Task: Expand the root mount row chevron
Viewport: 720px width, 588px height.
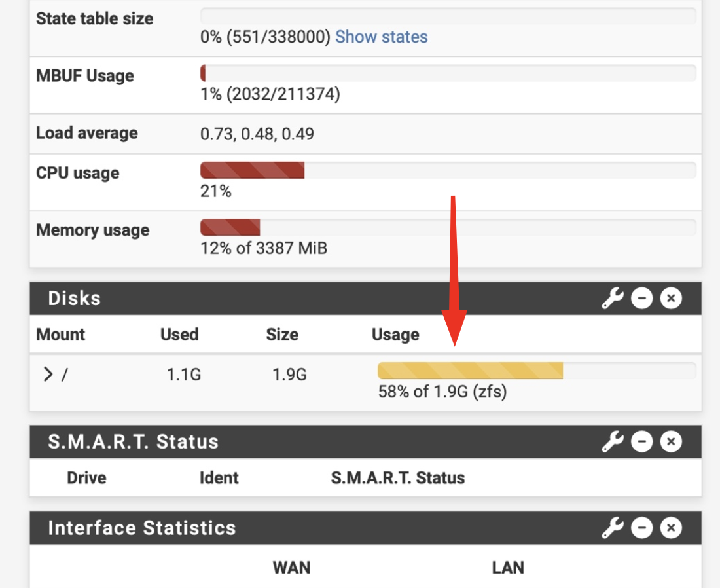Action: click(x=47, y=375)
